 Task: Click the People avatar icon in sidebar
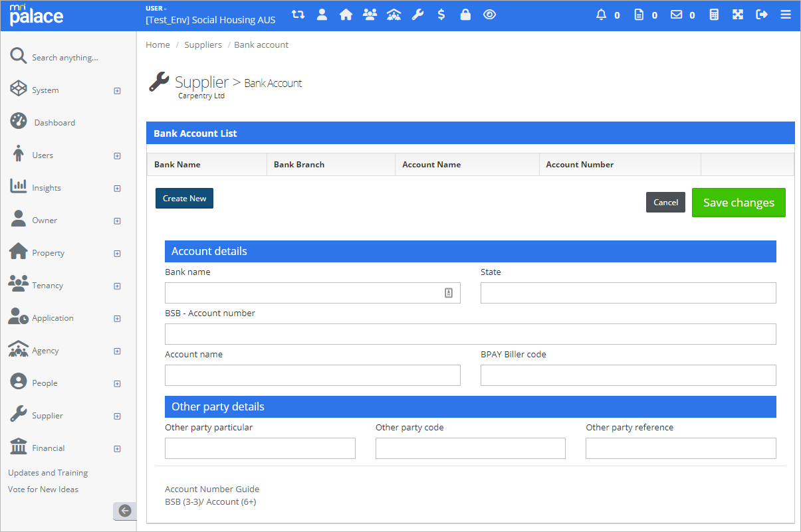18,381
